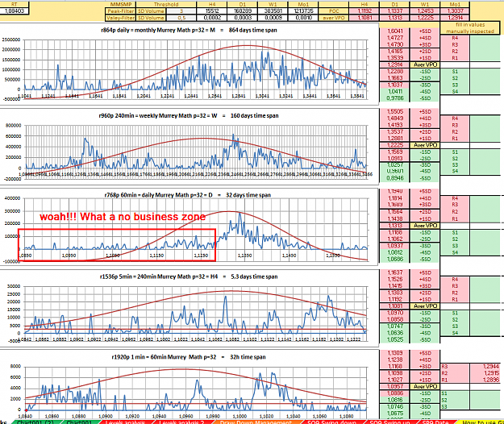Select the 'r1536p 5min' H4 Murrey Math chart

(189, 309)
